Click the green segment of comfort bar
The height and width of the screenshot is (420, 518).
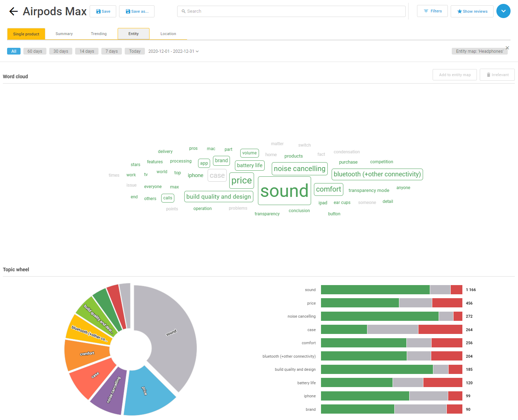pos(364,343)
